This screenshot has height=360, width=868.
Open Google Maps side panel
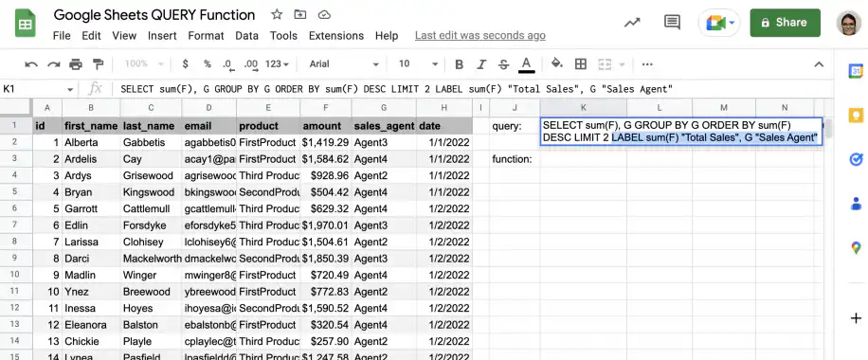pos(856,247)
